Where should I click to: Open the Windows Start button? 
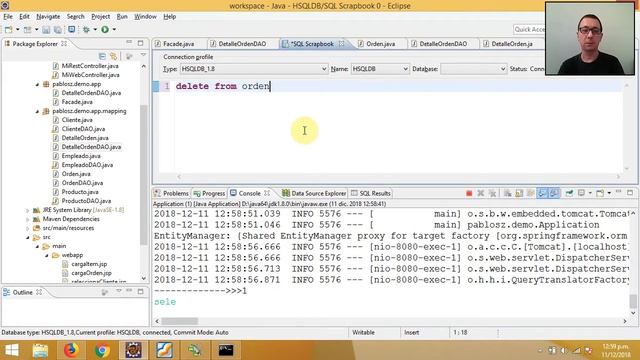pyautogui.click(x=11, y=350)
